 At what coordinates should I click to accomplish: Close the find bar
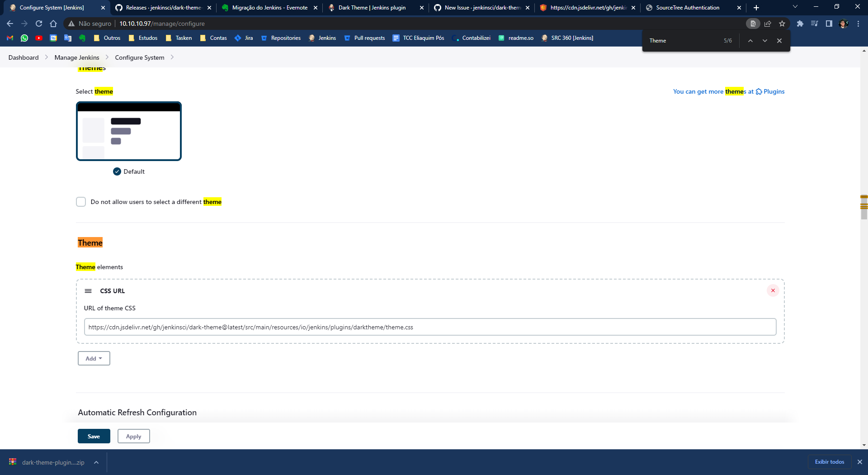(779, 41)
